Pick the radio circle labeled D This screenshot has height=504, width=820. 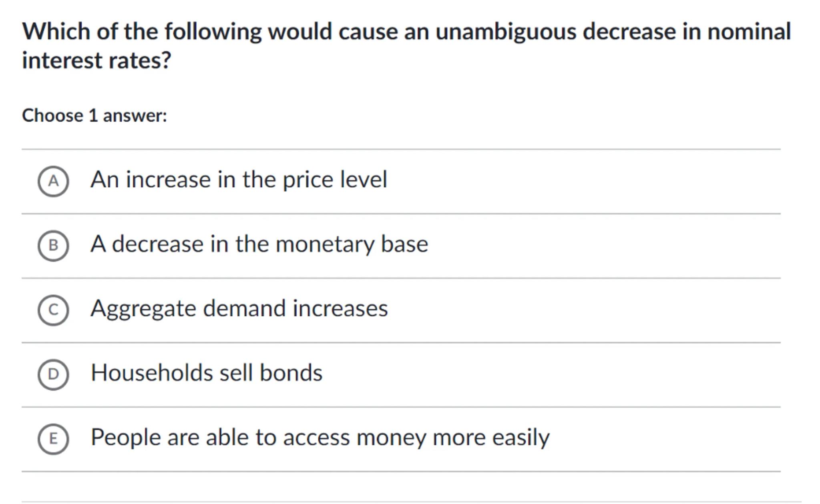(53, 374)
